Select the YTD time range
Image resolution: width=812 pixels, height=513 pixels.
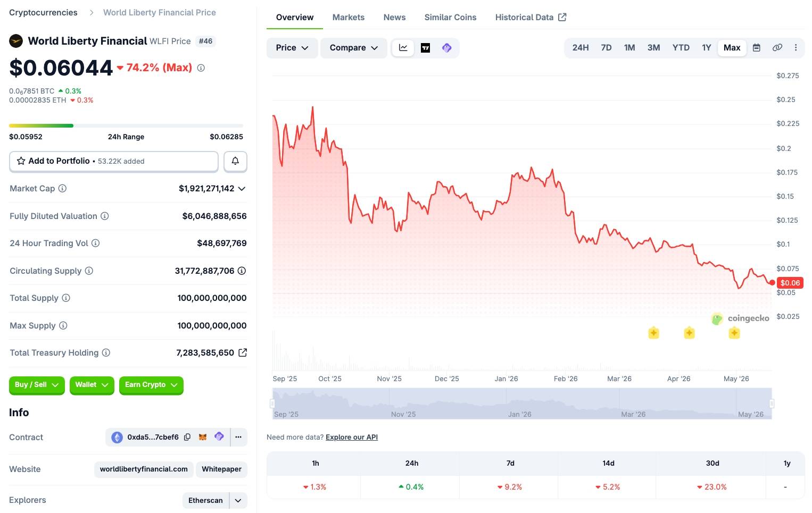681,48
